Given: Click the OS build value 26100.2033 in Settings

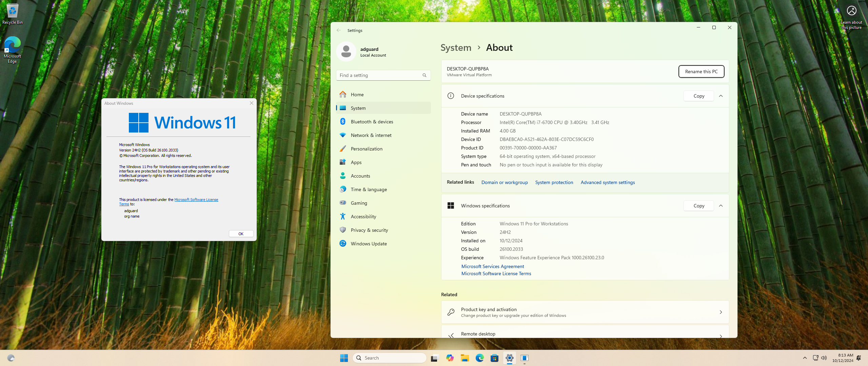Looking at the screenshot, I should [x=511, y=249].
